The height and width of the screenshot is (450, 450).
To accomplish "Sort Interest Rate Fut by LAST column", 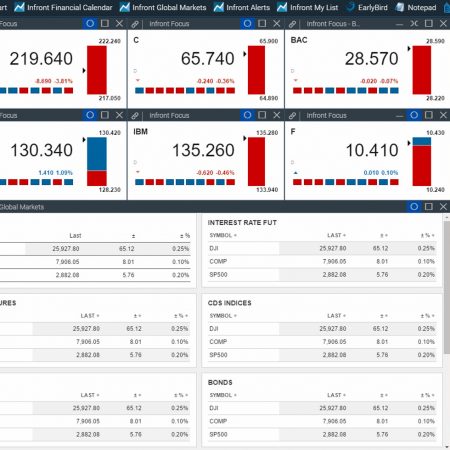I will coord(336,235).
